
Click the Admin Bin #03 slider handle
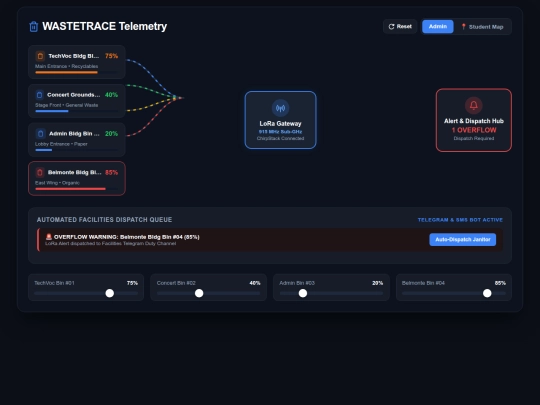pos(303,293)
